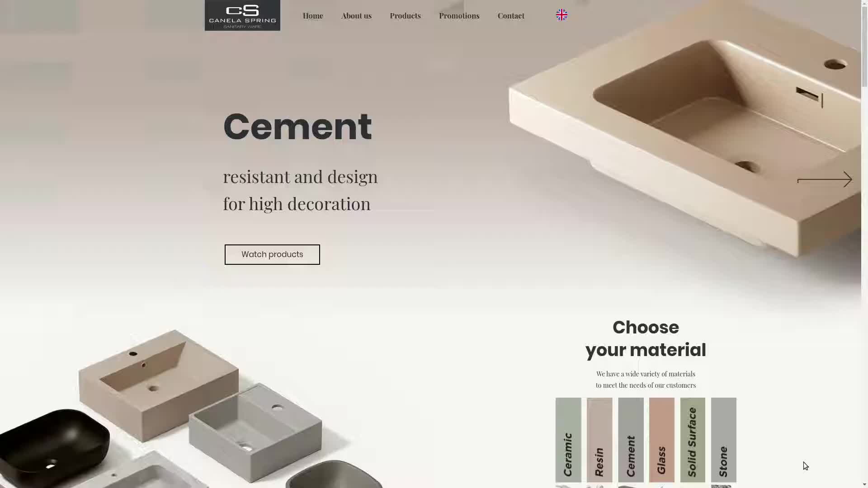Expand the Products navigation dropdown
Image resolution: width=868 pixels, height=488 pixels.
[406, 15]
